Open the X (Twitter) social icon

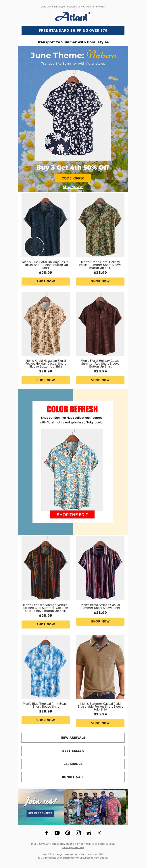point(99,833)
